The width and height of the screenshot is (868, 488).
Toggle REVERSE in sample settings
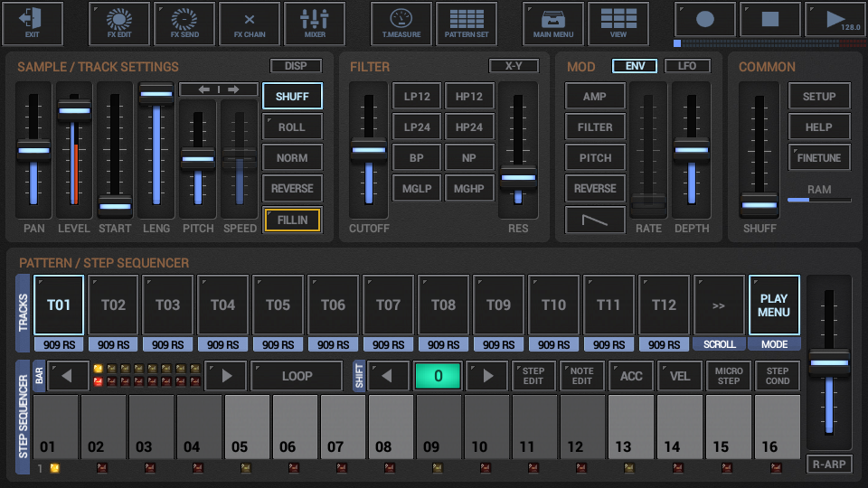tap(292, 189)
